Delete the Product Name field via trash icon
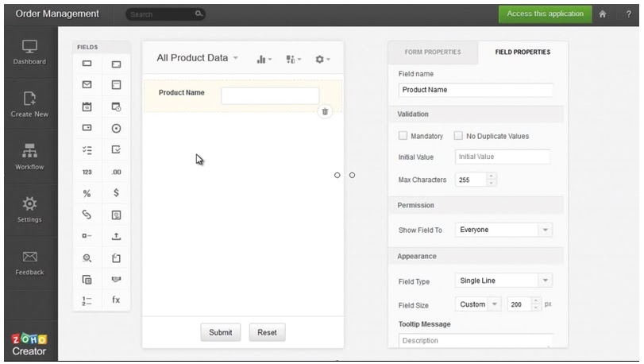644x364 pixels. coord(325,111)
